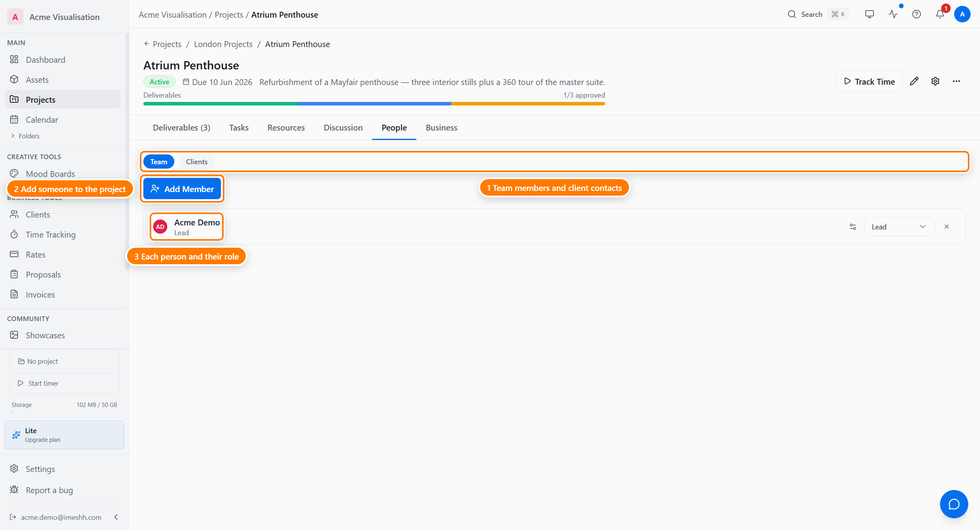The width and height of the screenshot is (980, 530).
Task: Select the Team filter pill
Action: tap(159, 162)
